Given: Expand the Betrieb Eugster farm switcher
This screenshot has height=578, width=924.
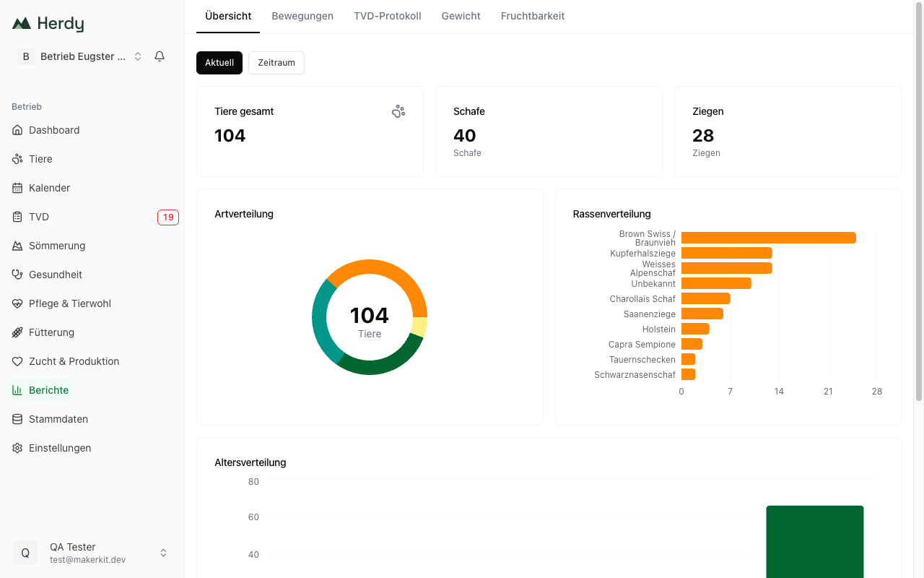Looking at the screenshot, I should click(x=138, y=56).
